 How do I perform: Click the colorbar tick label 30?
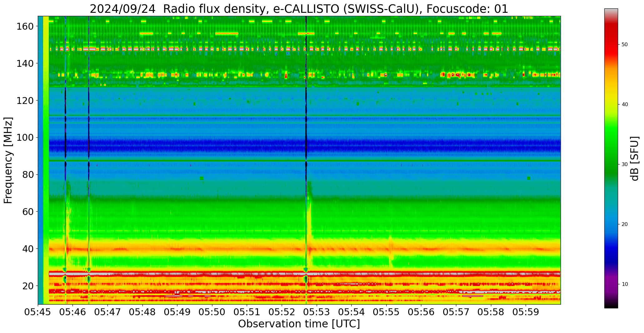[x=625, y=164]
